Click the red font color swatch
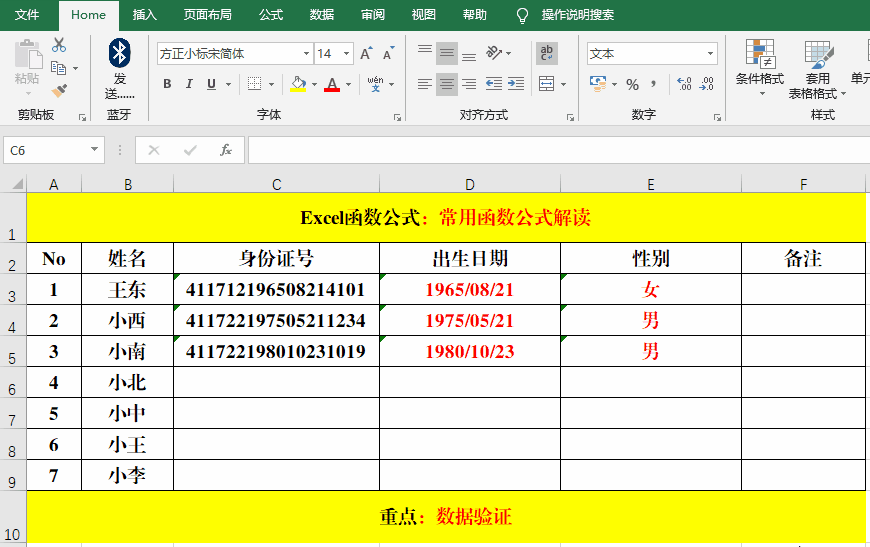870x547 pixels. pyautogui.click(x=332, y=85)
